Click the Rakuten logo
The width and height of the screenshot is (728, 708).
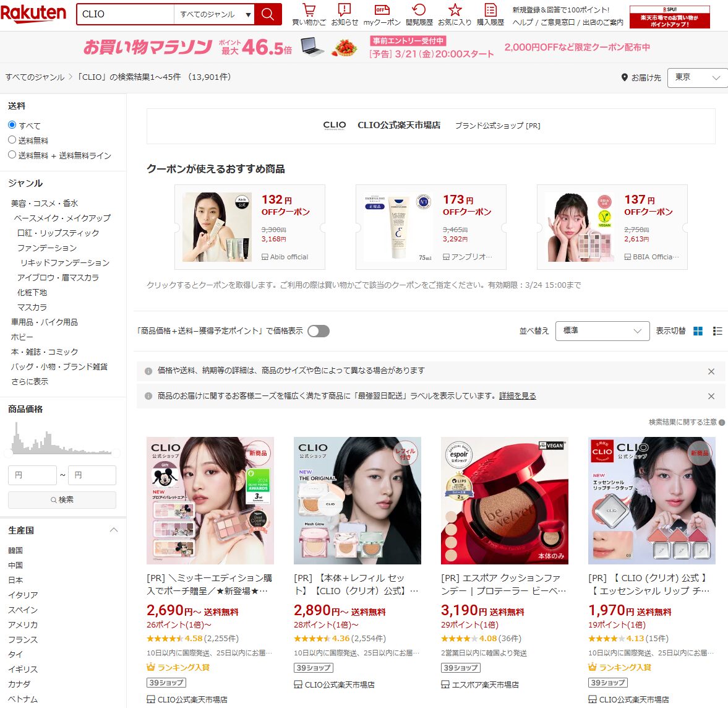tap(33, 14)
